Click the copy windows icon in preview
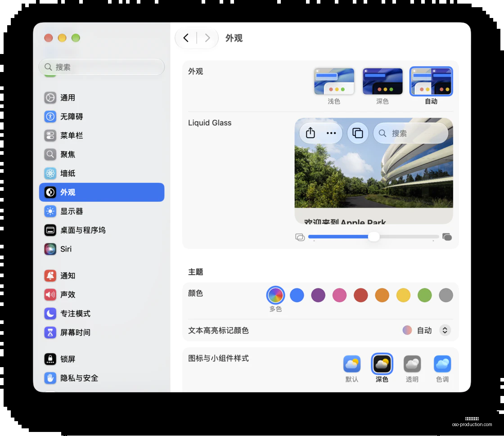504x436 pixels. coord(358,133)
